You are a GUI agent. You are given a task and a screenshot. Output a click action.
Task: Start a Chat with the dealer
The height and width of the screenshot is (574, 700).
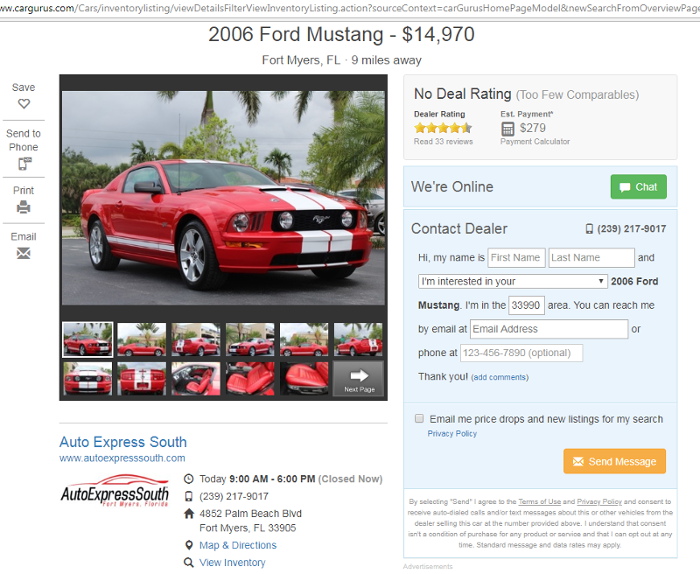coord(638,187)
